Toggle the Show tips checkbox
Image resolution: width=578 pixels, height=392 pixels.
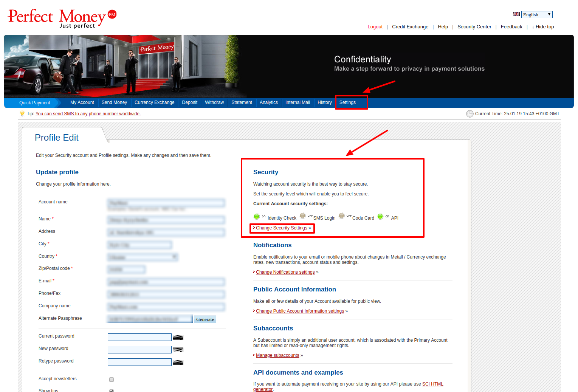[x=112, y=391]
